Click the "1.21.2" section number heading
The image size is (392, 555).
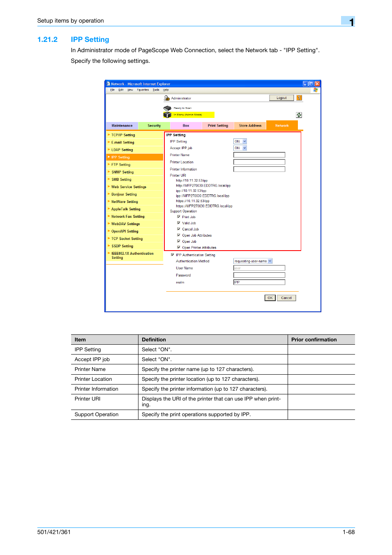coord(47,39)
